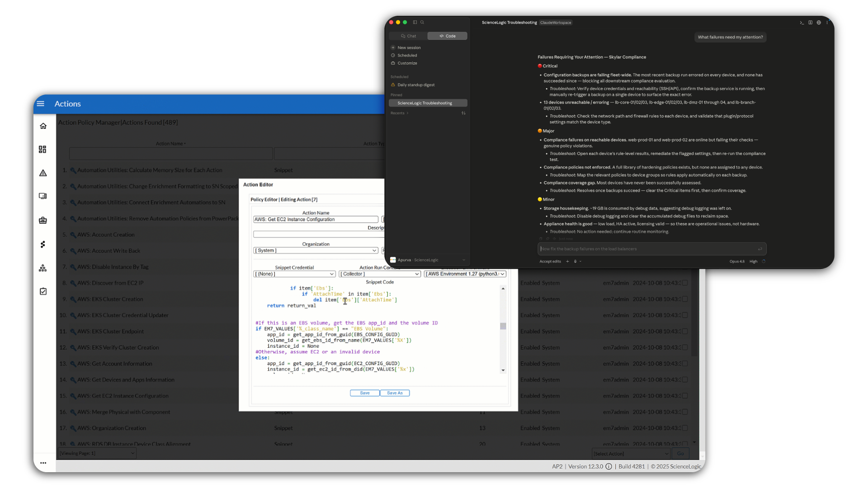Open pinned ScienceLogic Troubleshooting session

click(428, 103)
